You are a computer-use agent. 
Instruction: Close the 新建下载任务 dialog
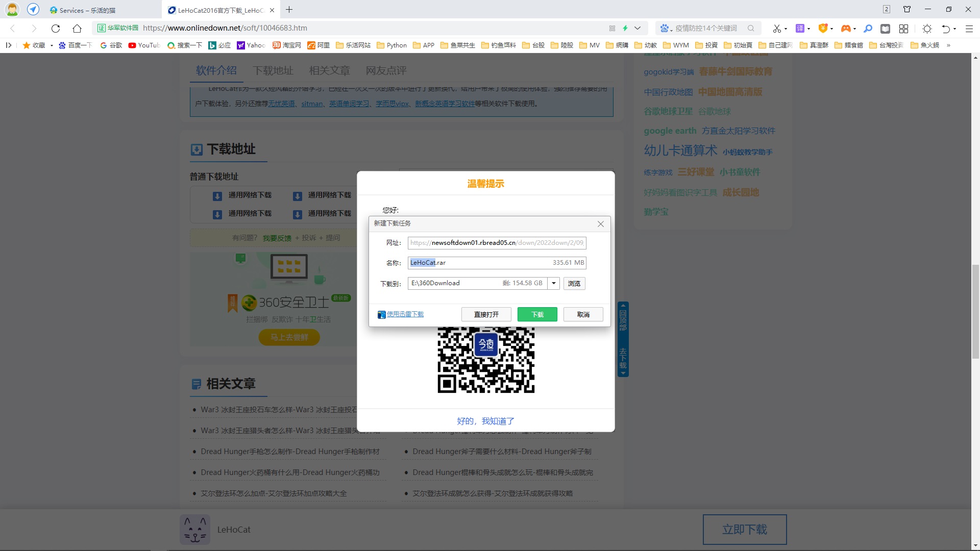click(x=601, y=224)
